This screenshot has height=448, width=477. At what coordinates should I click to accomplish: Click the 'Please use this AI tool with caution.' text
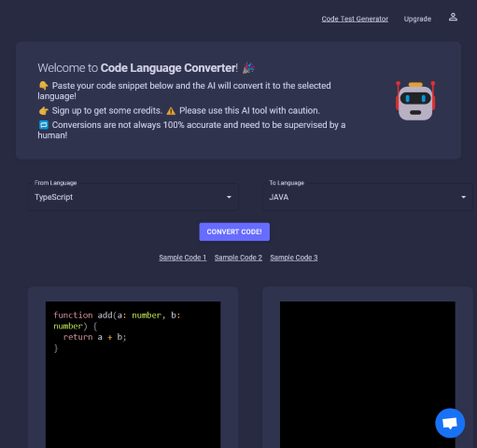click(249, 110)
